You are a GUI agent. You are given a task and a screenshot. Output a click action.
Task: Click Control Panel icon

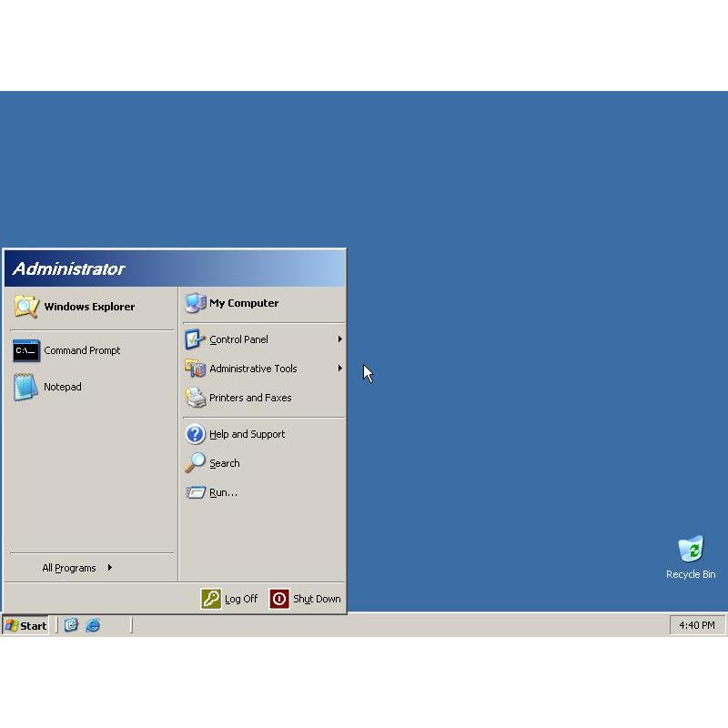[195, 339]
